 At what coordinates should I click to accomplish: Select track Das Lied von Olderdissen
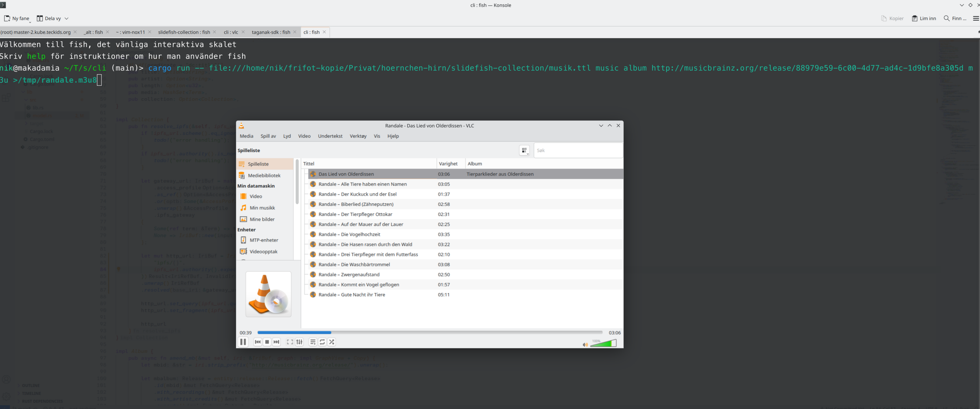coord(466,174)
